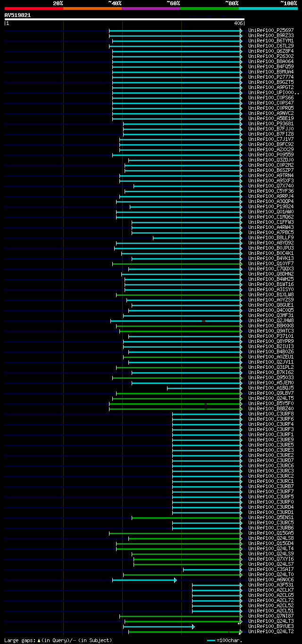The width and height of the screenshot is (302, 644).
Task: Select the UniRef100_Q8DHN2 label
Action: (x=271, y=274)
